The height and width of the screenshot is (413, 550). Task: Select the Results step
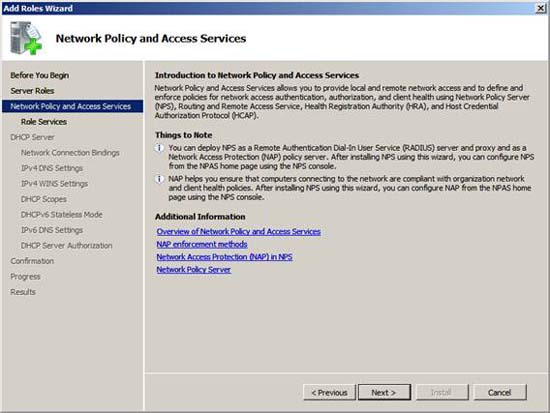[23, 292]
